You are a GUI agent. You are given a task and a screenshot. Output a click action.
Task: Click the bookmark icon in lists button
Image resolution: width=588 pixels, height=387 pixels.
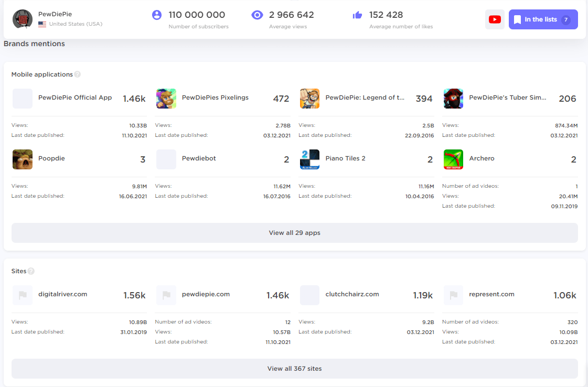pyautogui.click(x=517, y=19)
